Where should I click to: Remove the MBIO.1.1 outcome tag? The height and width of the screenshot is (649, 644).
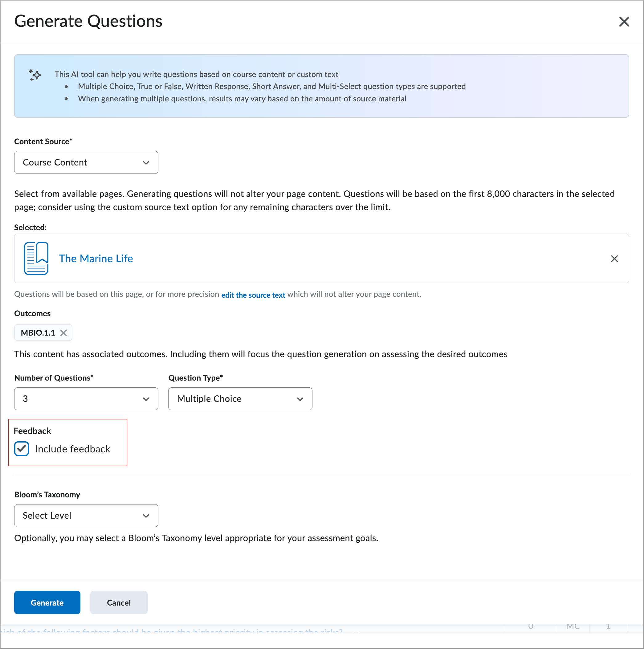(63, 333)
